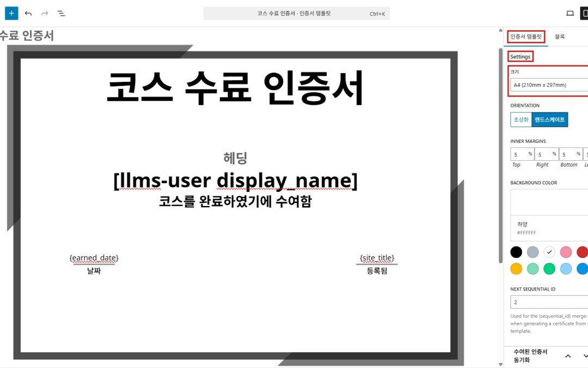Open the preview device icon
Screen dimensions: 588x368
click(x=570, y=14)
